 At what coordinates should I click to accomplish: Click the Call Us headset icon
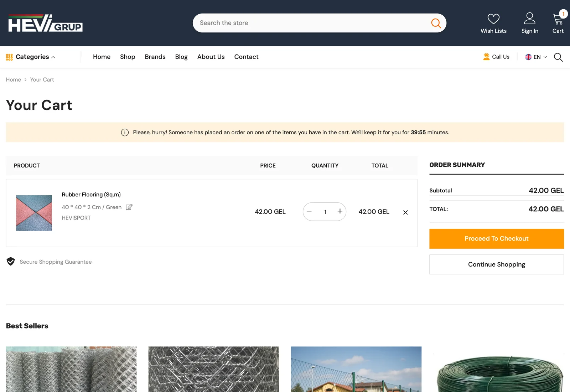point(486,57)
